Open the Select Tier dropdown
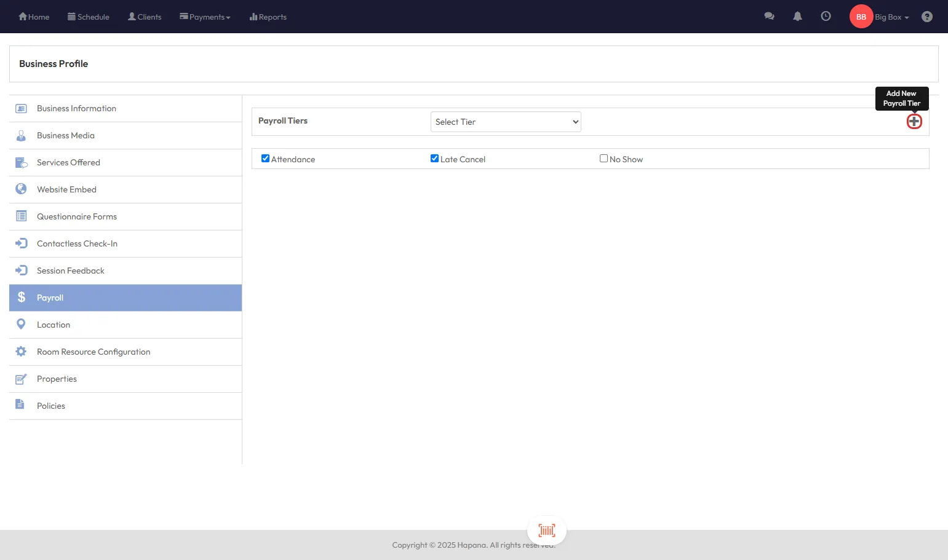The width and height of the screenshot is (948, 560). (x=506, y=122)
